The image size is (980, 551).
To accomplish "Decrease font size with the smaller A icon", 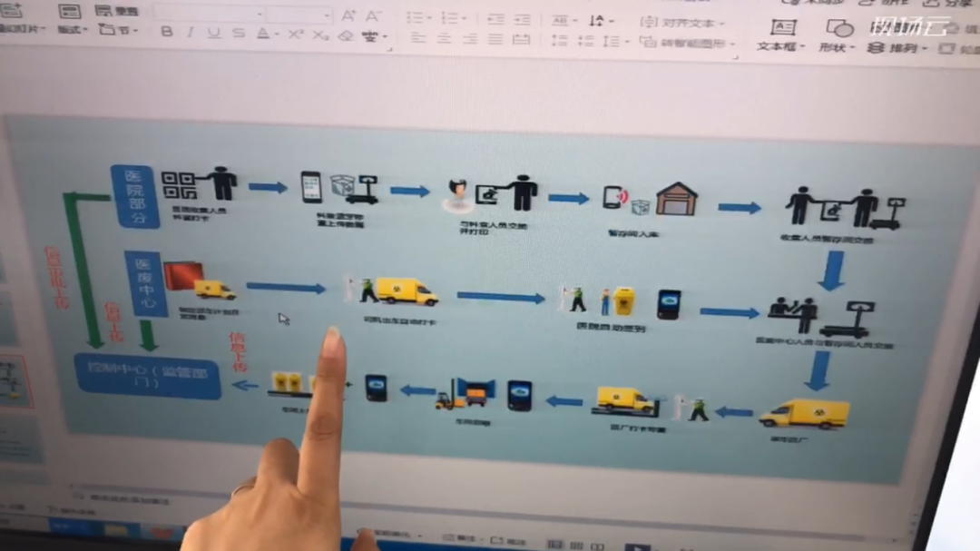I will (373, 16).
